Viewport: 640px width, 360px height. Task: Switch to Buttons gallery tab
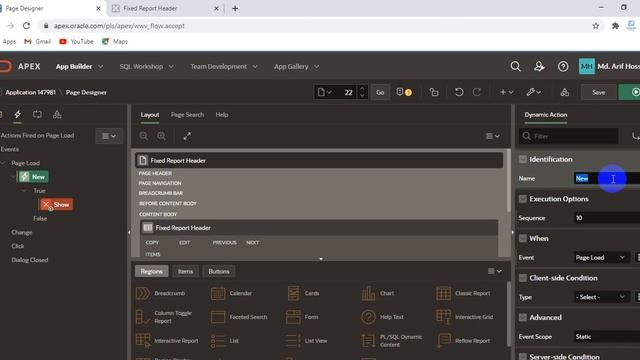(219, 271)
